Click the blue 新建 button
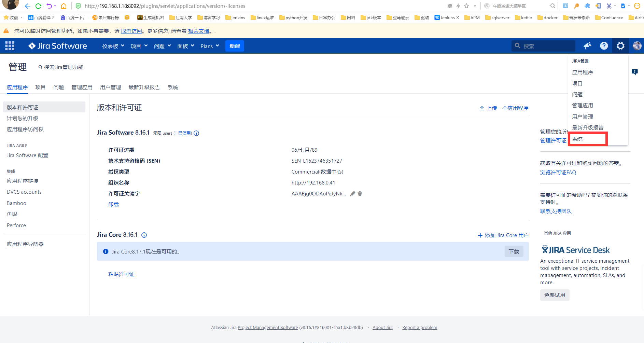Viewport: 644px width, 343px height. (235, 46)
